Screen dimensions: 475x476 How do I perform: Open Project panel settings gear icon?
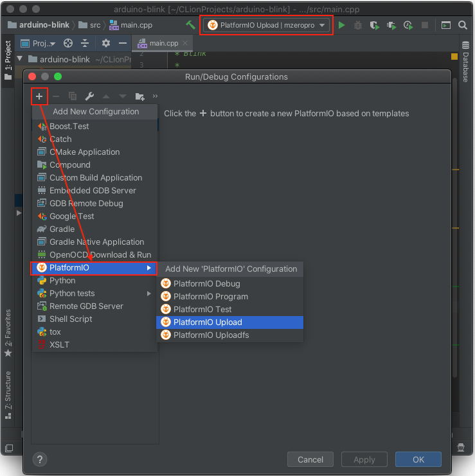[105, 43]
